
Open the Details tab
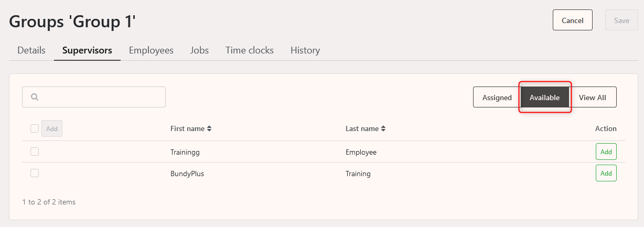31,50
